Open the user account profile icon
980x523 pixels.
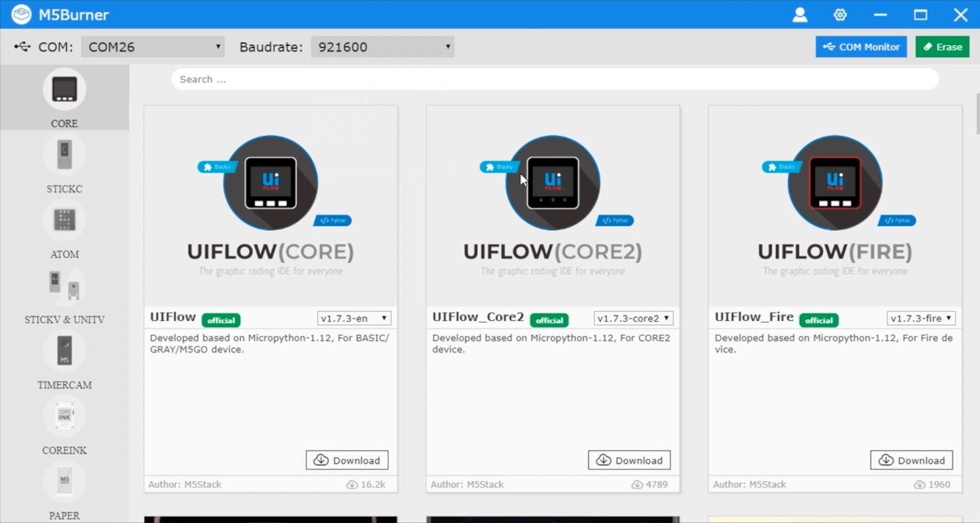pos(800,15)
